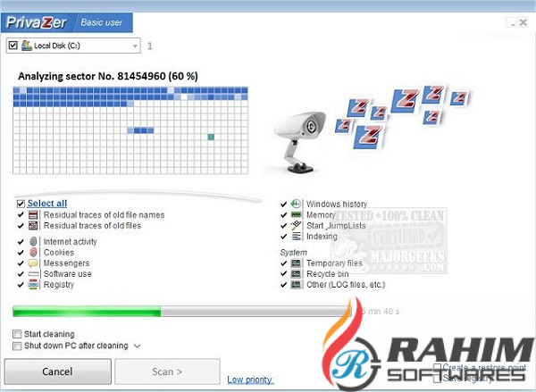
Task: Click the Analyzing sector No. status text
Action: pyautogui.click(x=108, y=76)
